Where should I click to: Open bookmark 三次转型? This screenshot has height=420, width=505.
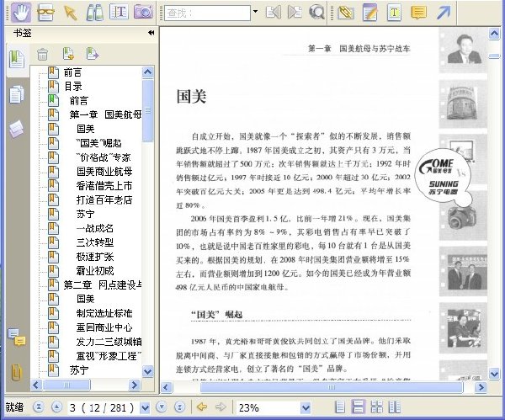click(x=95, y=242)
